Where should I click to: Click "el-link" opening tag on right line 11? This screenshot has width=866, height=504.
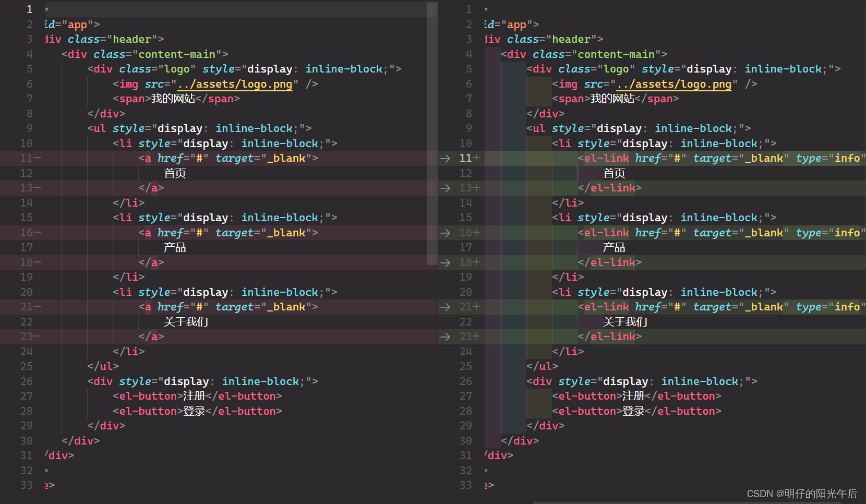(607, 158)
